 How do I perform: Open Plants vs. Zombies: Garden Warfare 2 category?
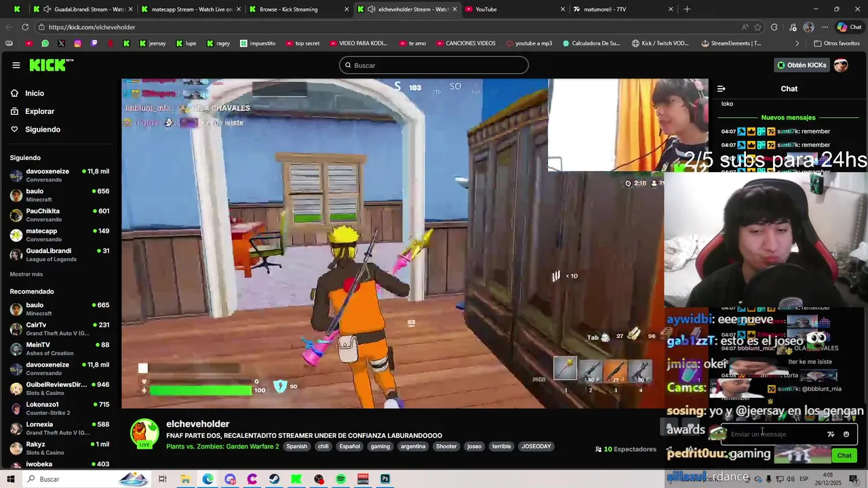point(222,447)
